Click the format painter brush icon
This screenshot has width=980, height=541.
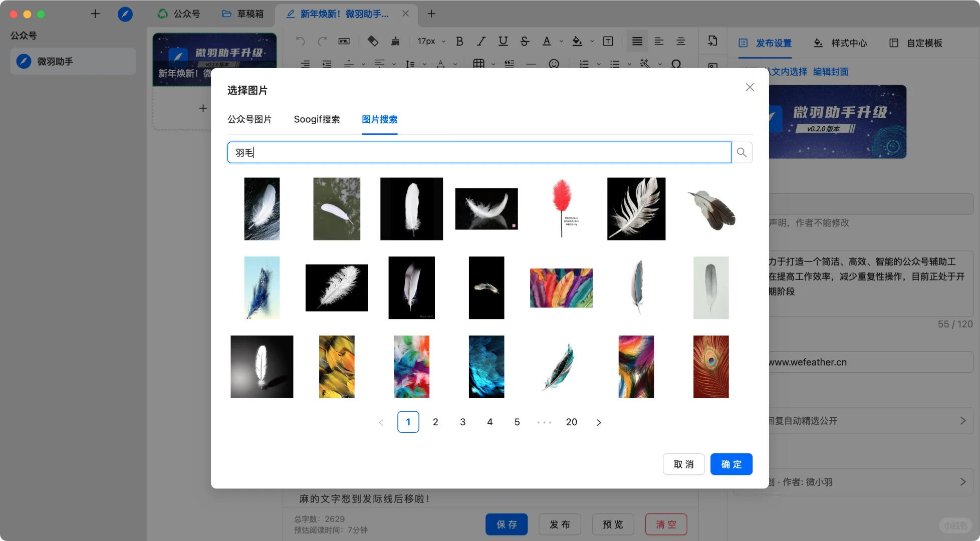395,42
